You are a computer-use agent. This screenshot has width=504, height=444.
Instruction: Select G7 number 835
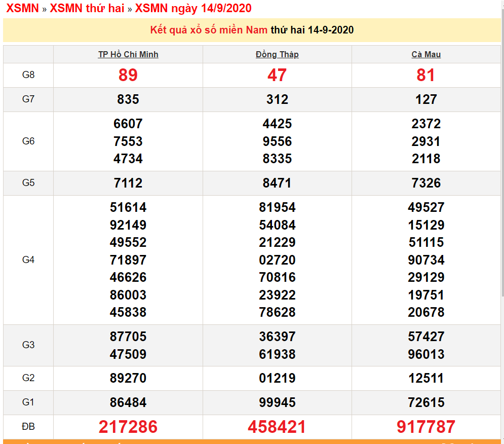pyautogui.click(x=128, y=99)
